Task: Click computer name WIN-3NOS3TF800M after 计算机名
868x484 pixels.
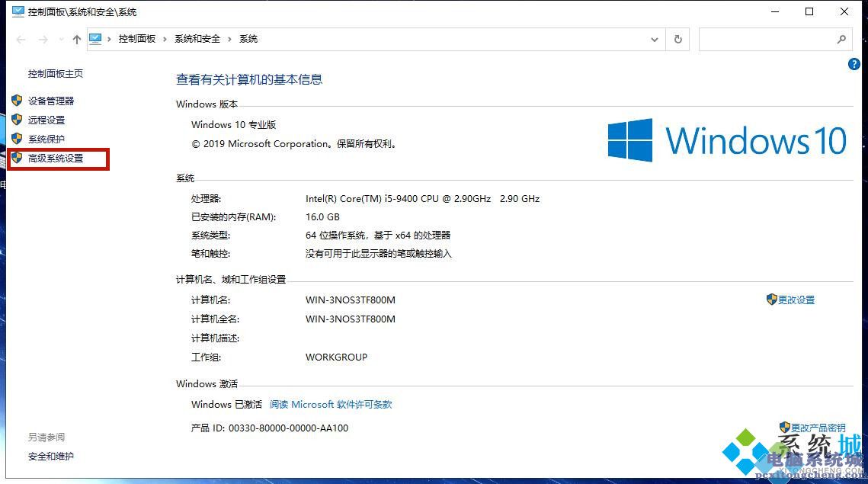Action: click(351, 300)
